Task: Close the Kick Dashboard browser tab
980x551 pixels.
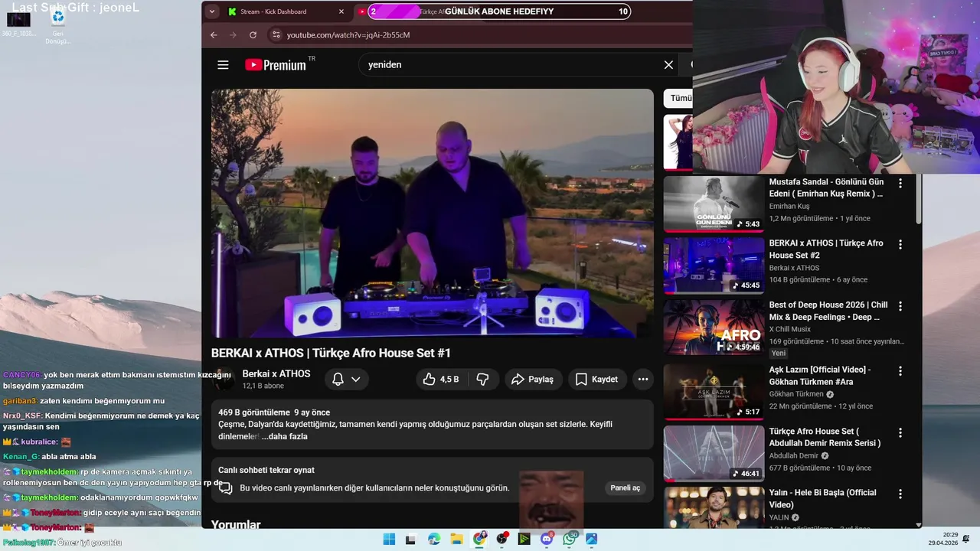Action: coord(341,11)
